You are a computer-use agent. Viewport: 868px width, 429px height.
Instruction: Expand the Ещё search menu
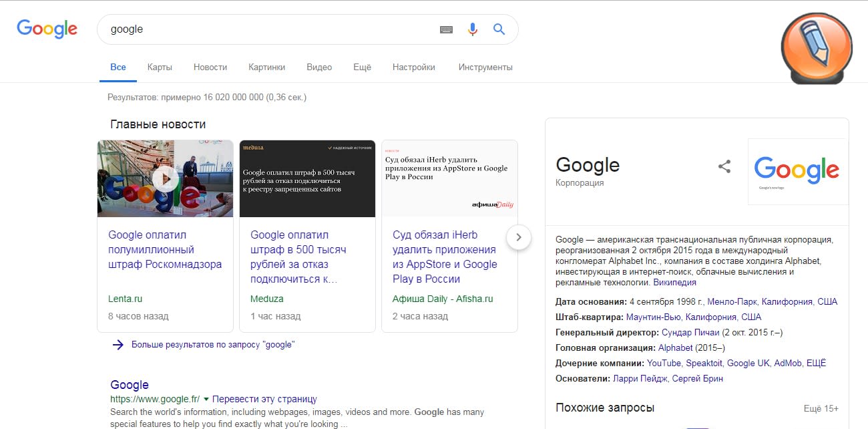362,67
